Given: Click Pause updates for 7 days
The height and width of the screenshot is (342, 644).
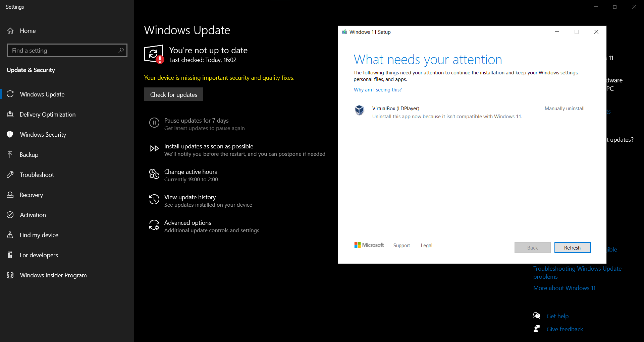Looking at the screenshot, I should click(197, 124).
